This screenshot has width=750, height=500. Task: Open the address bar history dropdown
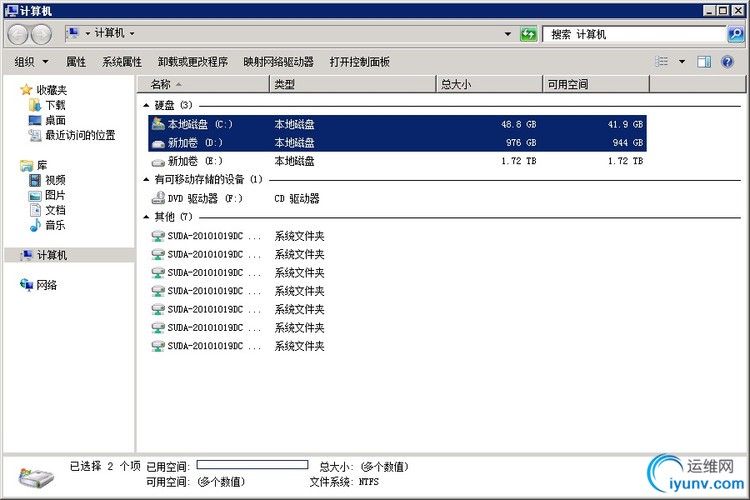(x=507, y=34)
